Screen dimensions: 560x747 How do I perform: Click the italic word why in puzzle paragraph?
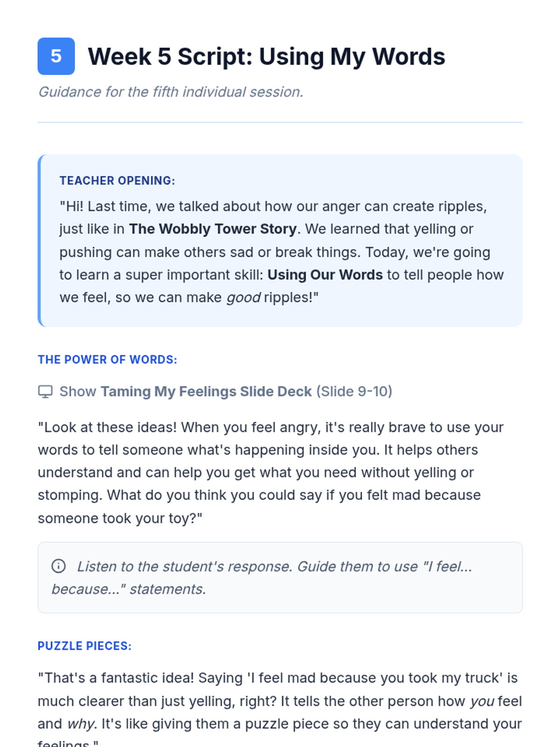tap(81, 724)
